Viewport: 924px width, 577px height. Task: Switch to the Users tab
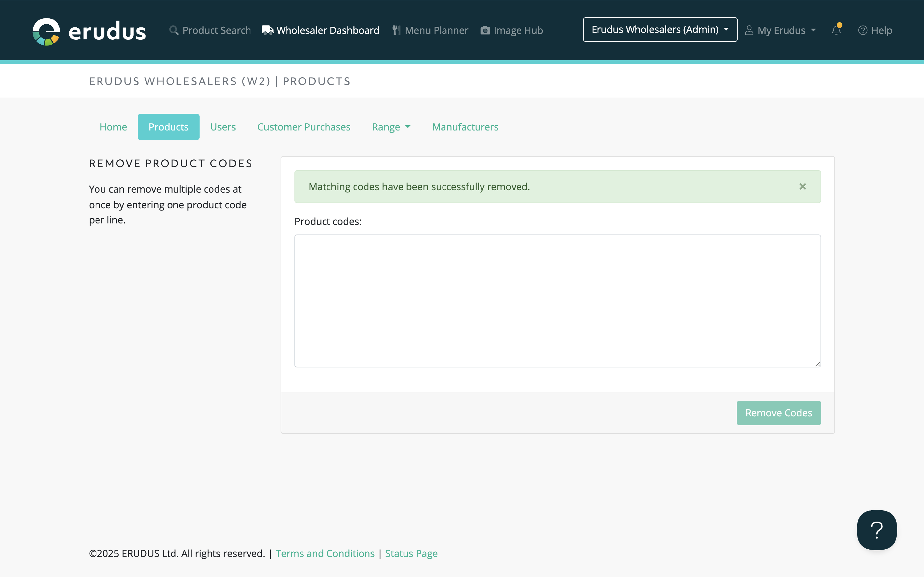click(x=223, y=127)
